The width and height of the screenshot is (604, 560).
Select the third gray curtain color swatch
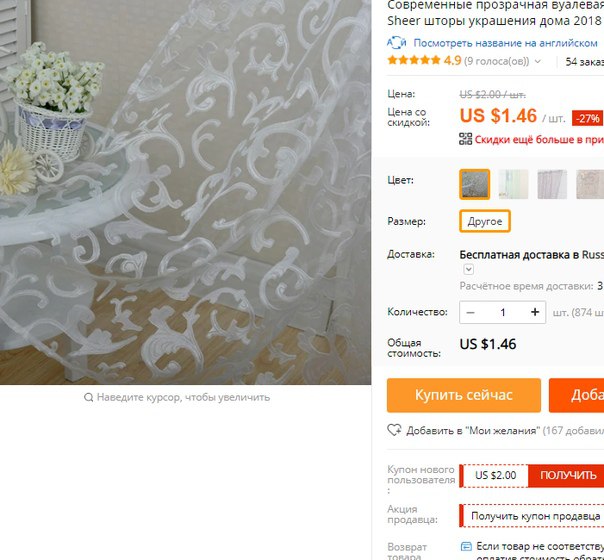click(552, 184)
